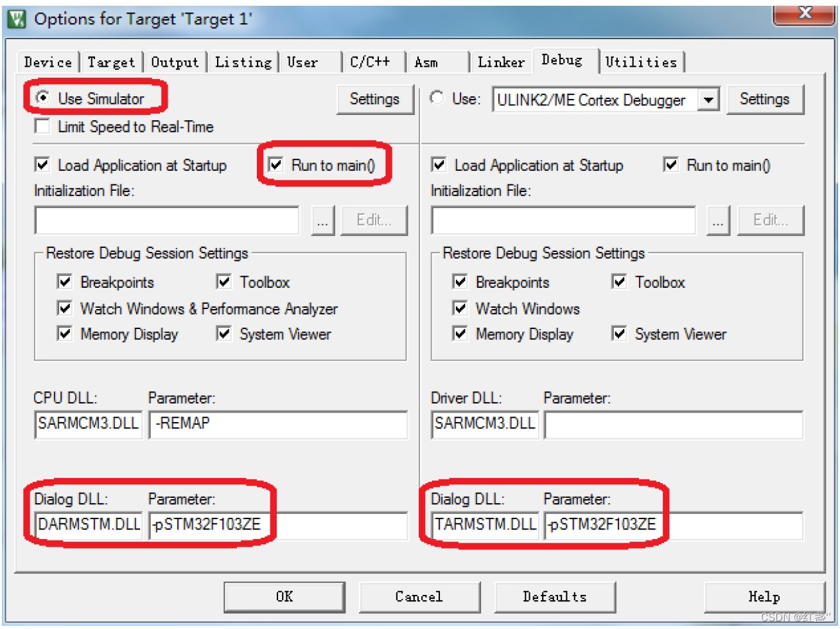Switch to the User tab
Screen dimensions: 840x629
[311, 62]
